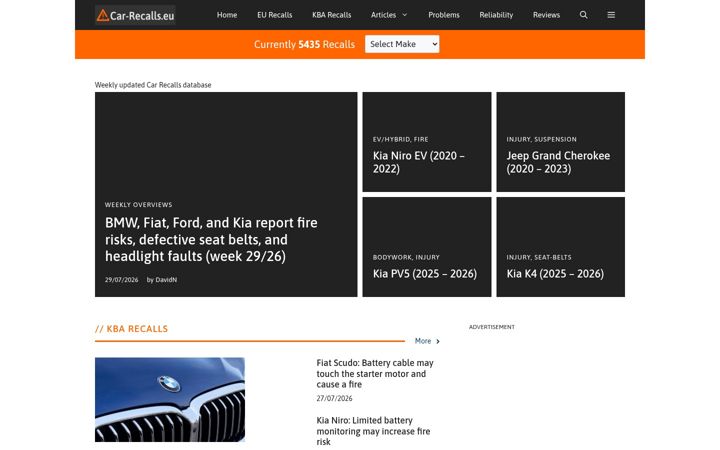720x450 pixels.
Task: Open the BMW hood thumbnail article
Action: [x=170, y=399]
